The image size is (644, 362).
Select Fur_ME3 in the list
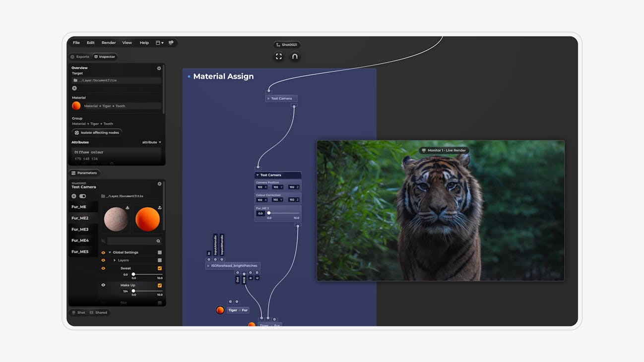(83, 230)
